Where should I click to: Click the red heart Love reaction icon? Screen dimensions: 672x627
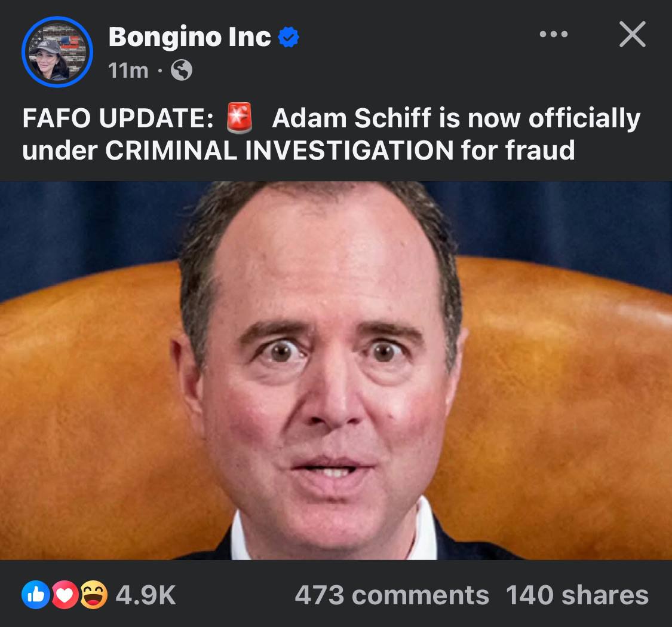(x=66, y=595)
